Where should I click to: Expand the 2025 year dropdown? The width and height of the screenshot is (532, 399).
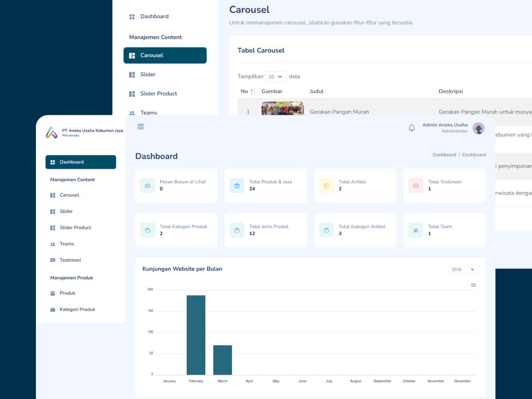[463, 270]
